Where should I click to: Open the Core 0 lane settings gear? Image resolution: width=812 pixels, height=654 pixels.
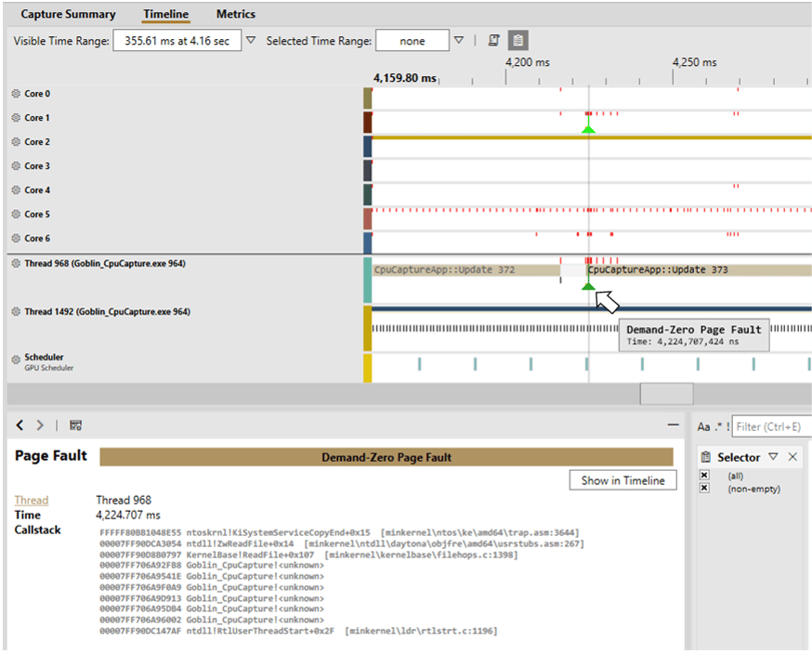pos(16,94)
